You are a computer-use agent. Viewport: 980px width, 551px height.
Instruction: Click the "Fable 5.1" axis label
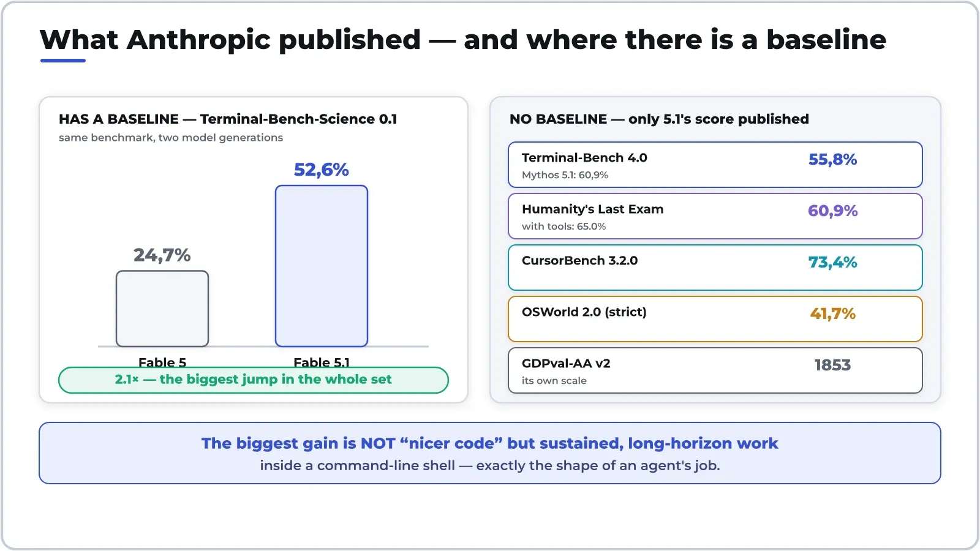click(x=322, y=362)
